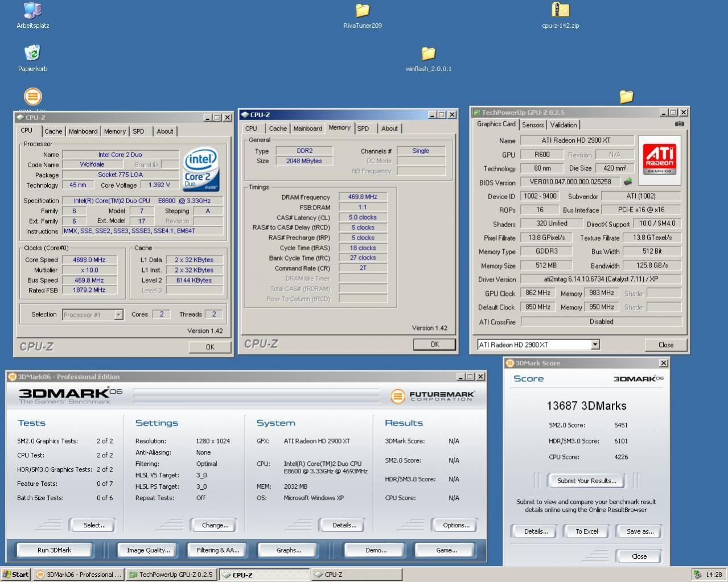This screenshot has height=582, width=728.
Task: Click Details... under System in 3DMark06
Action: pos(344,525)
